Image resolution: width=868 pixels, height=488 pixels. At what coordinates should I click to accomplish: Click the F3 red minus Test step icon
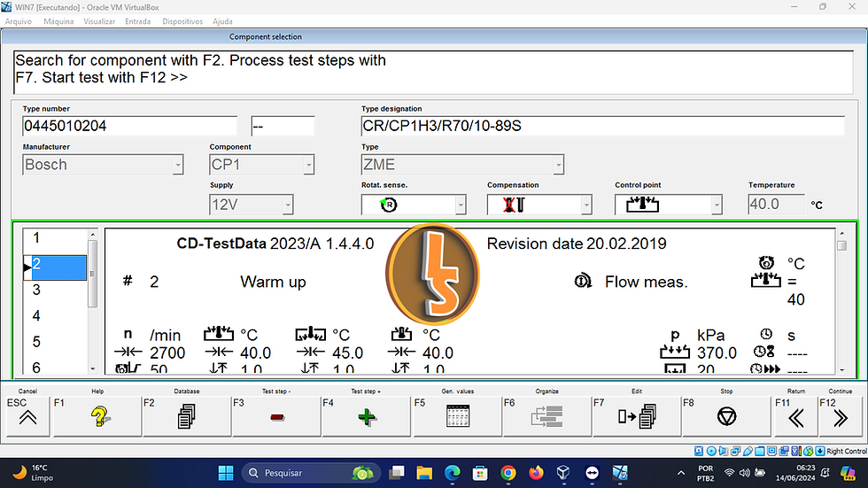click(x=276, y=416)
